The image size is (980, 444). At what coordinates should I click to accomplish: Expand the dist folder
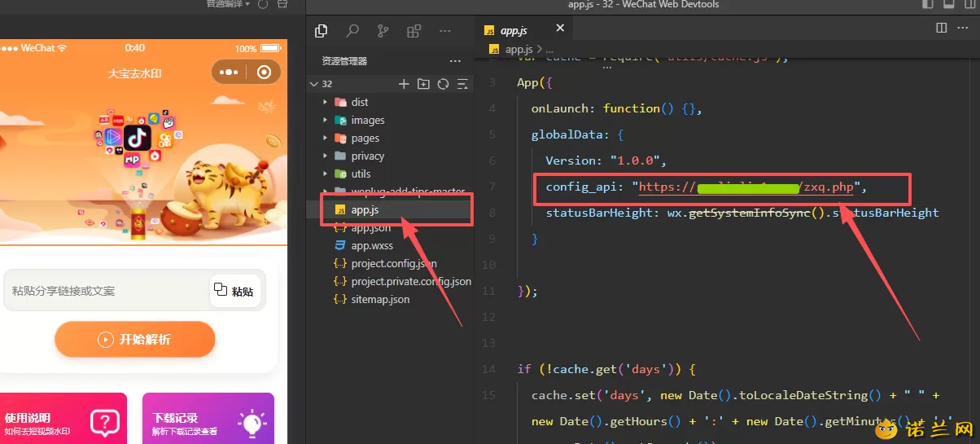pos(388,102)
